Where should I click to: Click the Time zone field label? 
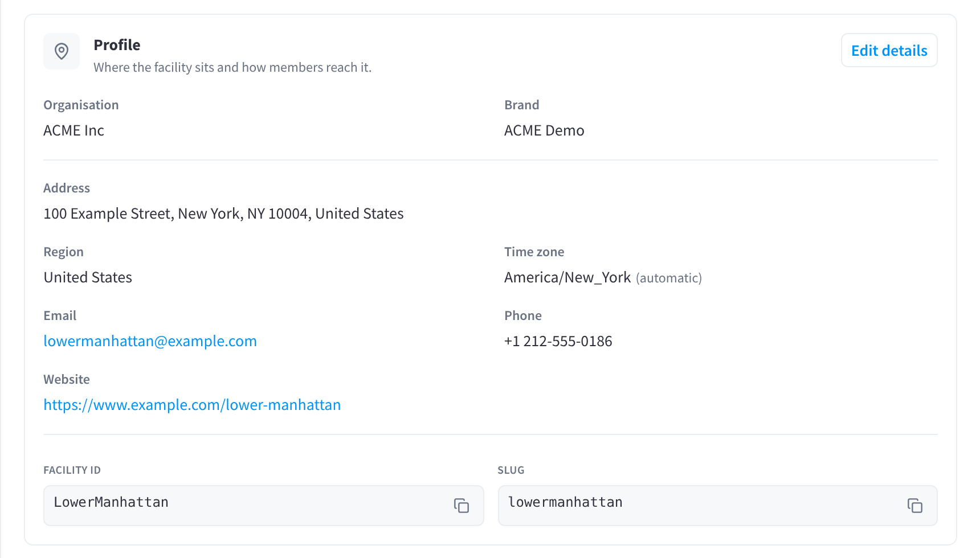pos(534,252)
